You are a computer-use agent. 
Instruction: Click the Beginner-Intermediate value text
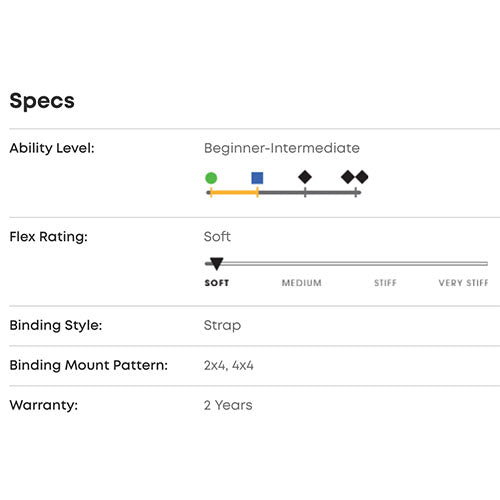[x=282, y=148]
